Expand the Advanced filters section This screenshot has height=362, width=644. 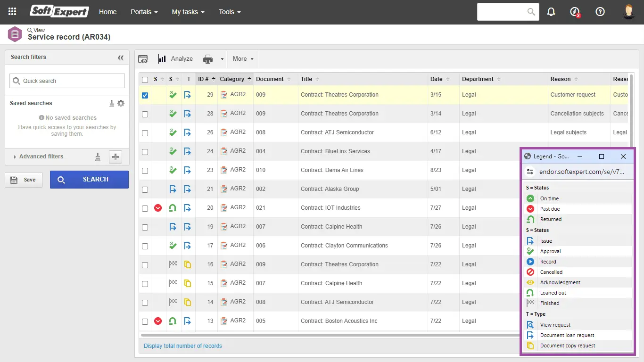41,156
